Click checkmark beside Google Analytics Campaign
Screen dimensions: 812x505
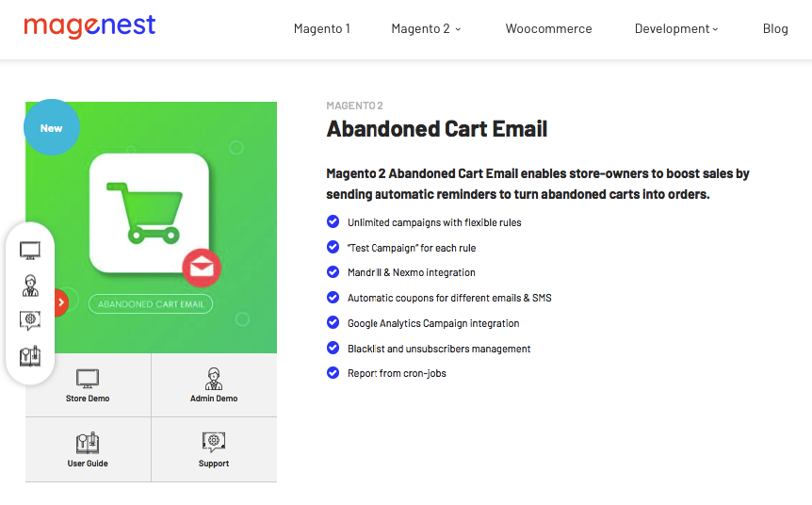(333, 322)
